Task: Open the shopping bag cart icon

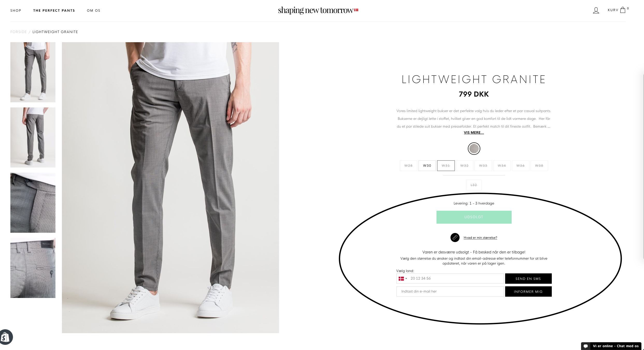Action: point(623,10)
